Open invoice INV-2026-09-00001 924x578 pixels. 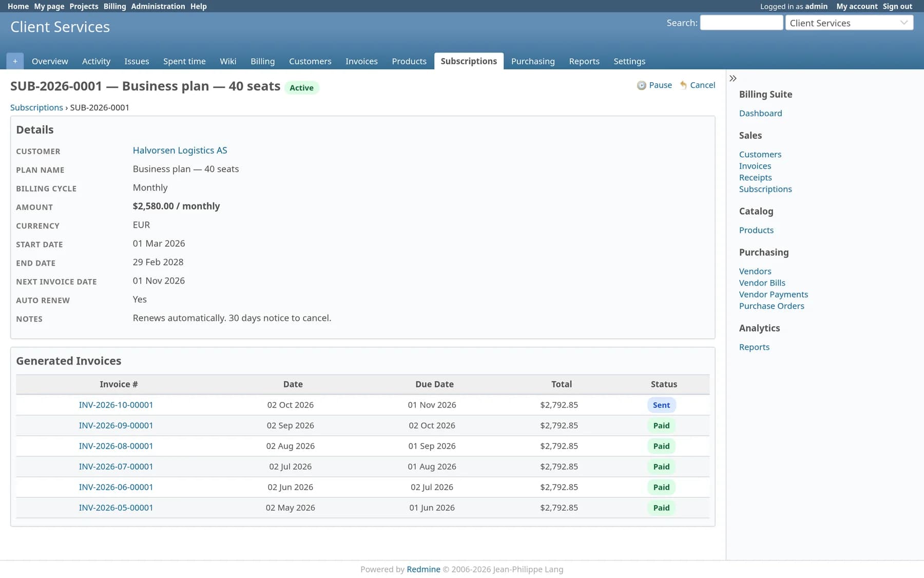pyautogui.click(x=116, y=425)
